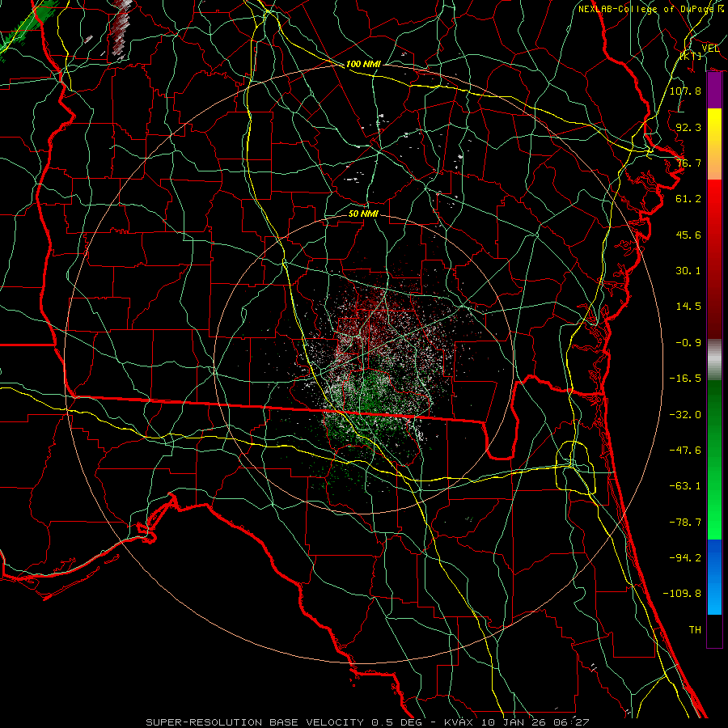728x728 pixels.
Task: Click the blue segment of the color bar
Action: 714,577
